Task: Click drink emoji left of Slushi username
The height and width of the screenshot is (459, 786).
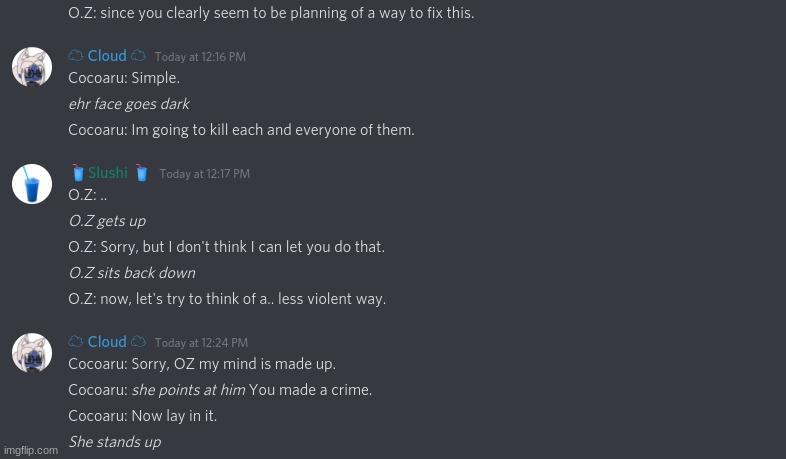Action: tap(77, 173)
